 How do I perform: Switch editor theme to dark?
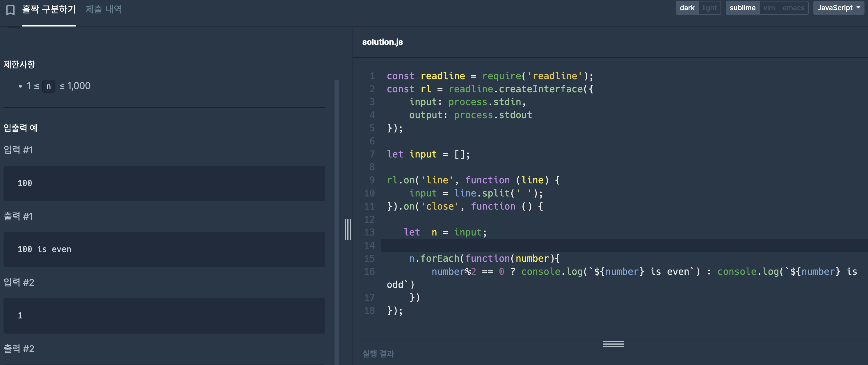click(687, 8)
